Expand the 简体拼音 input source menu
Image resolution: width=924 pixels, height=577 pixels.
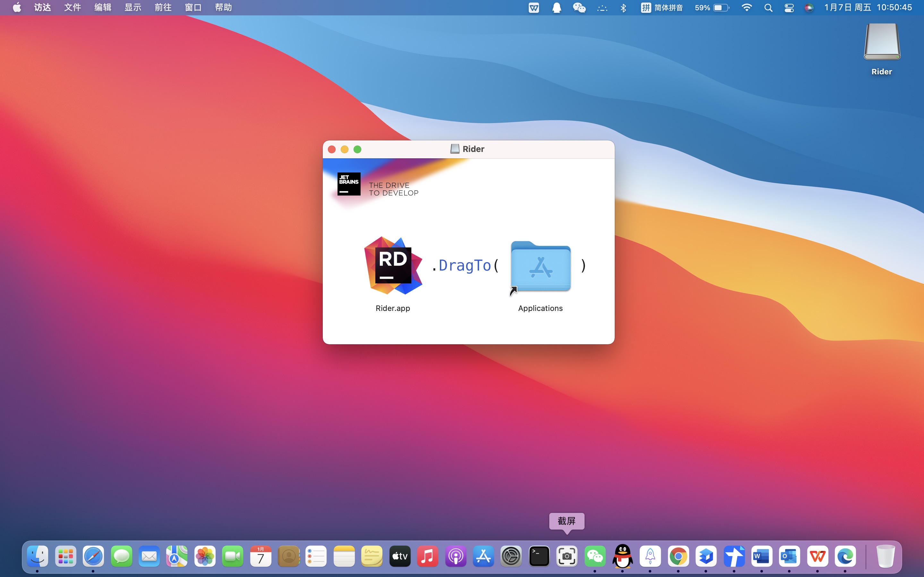[662, 8]
